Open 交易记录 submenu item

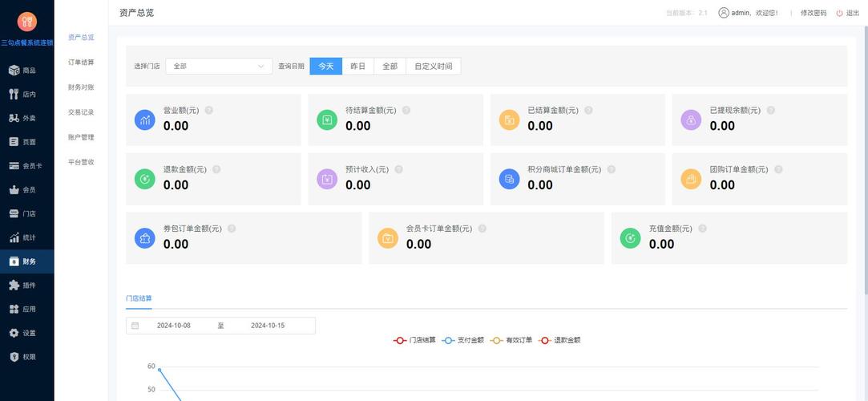tap(82, 112)
